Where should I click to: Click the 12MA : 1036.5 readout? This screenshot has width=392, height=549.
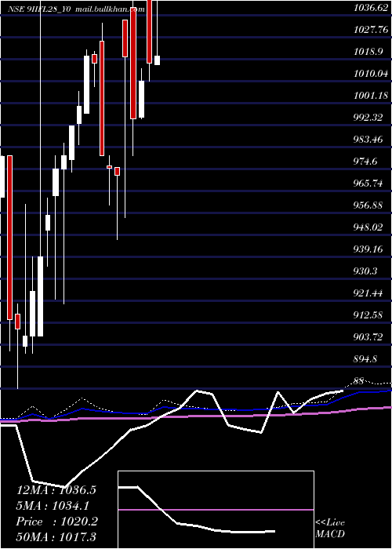pyautogui.click(x=56, y=490)
